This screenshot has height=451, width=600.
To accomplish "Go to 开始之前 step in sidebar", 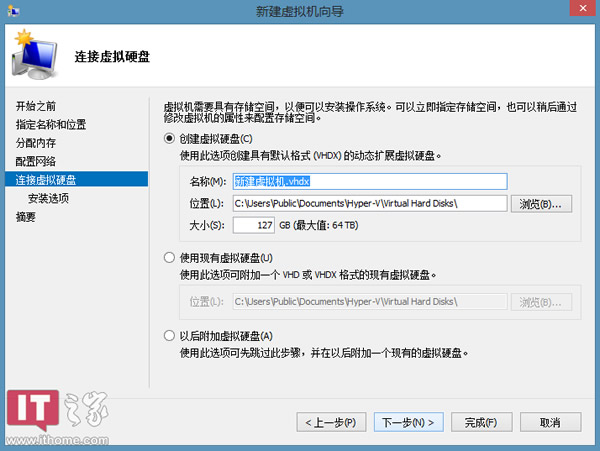I will click(x=36, y=106).
